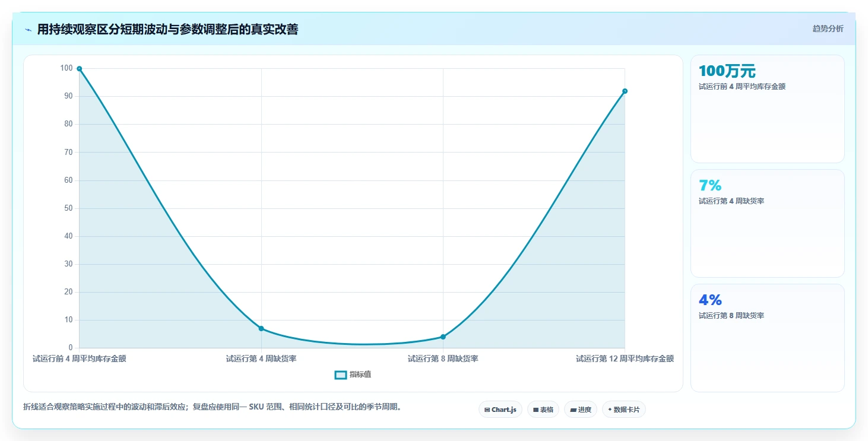Select the 数据卡片 tag

[624, 410]
